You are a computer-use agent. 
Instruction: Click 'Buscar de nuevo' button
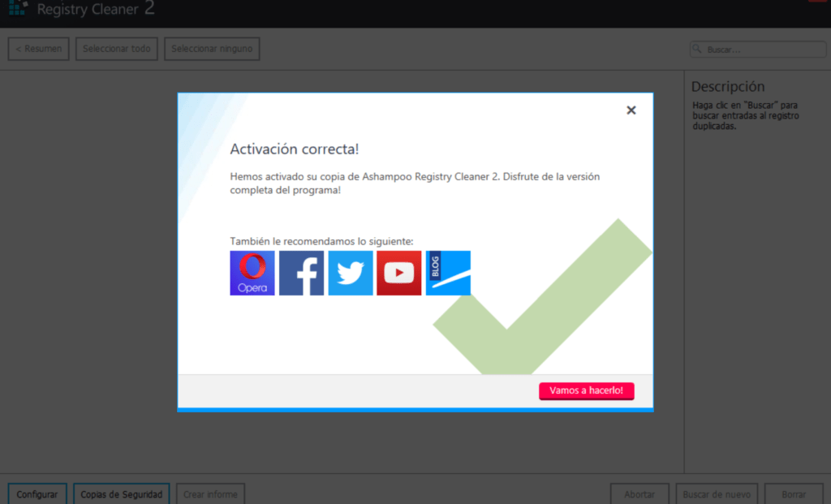[x=717, y=494]
